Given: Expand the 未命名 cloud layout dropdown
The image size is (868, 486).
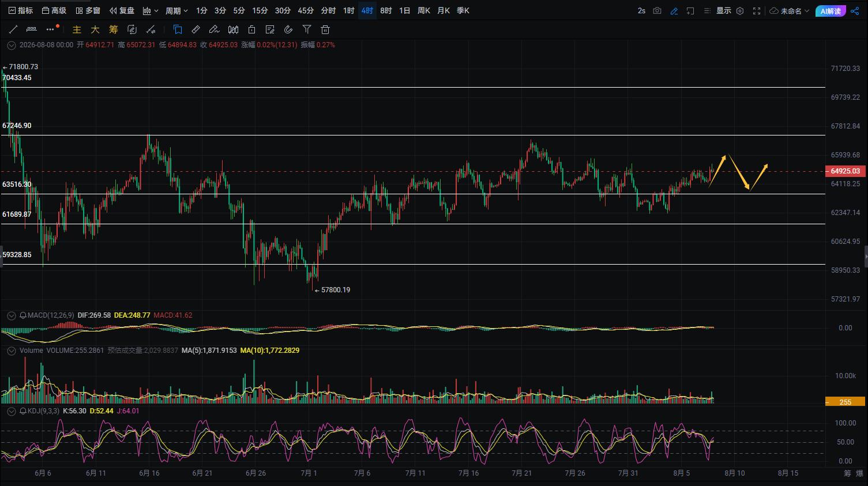Looking at the screenshot, I should (x=790, y=10).
